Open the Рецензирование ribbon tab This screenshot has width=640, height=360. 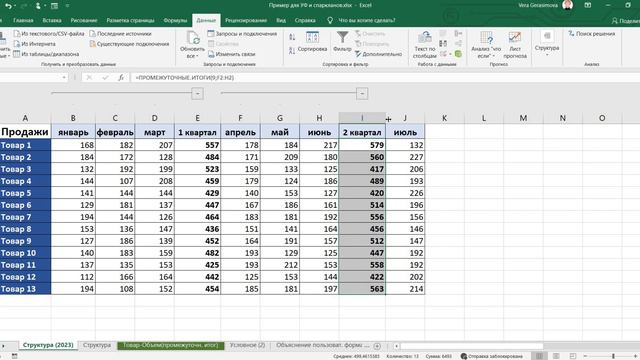pos(246,20)
